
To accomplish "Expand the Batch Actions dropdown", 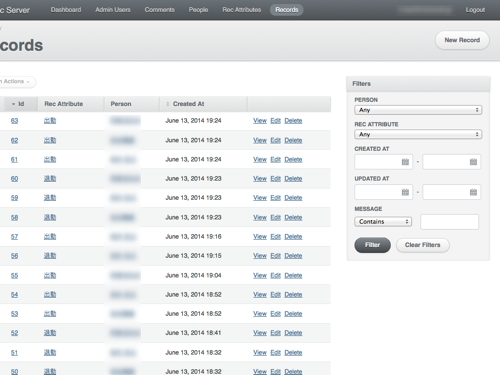I will click(17, 82).
